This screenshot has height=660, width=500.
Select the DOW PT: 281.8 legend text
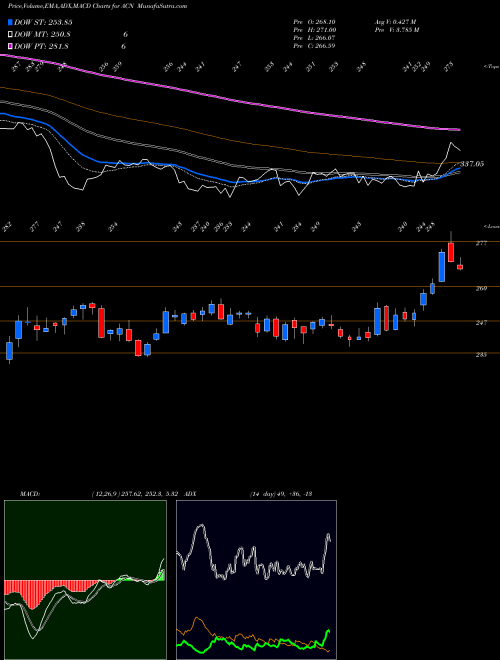coord(42,46)
